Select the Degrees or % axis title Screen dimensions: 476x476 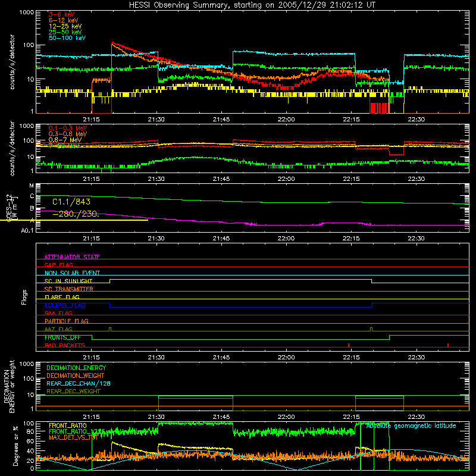tap(16, 446)
